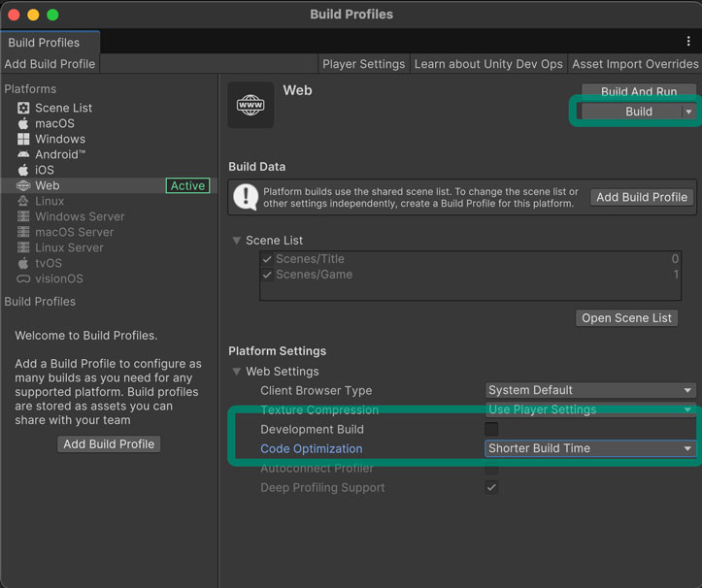Click the Scenes/Game scene entry
This screenshot has width=702, height=588.
pyautogui.click(x=470, y=275)
